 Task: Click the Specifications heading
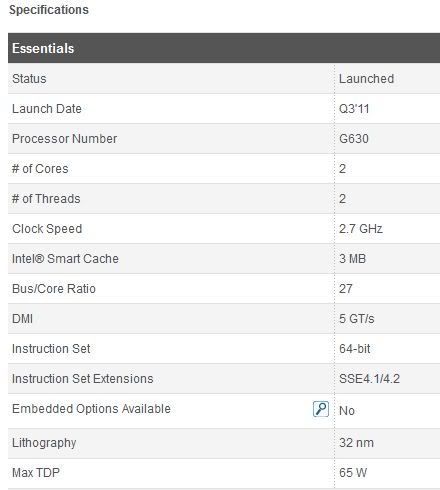tap(49, 10)
